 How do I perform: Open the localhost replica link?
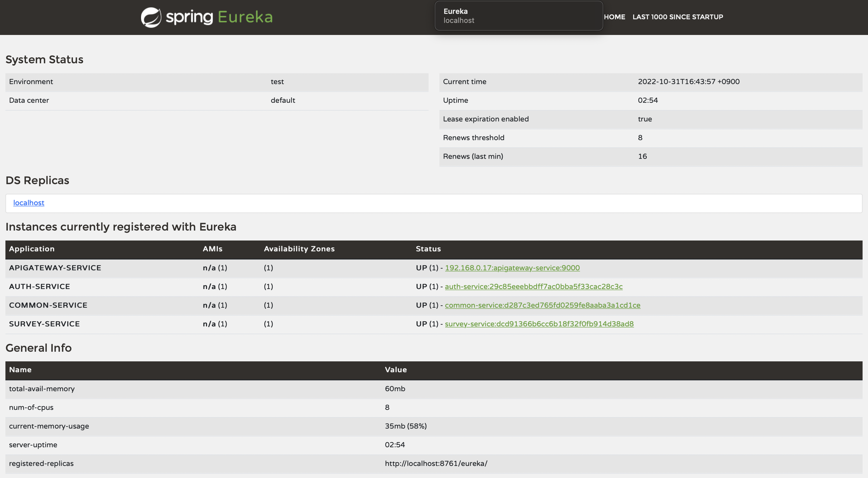coord(29,203)
